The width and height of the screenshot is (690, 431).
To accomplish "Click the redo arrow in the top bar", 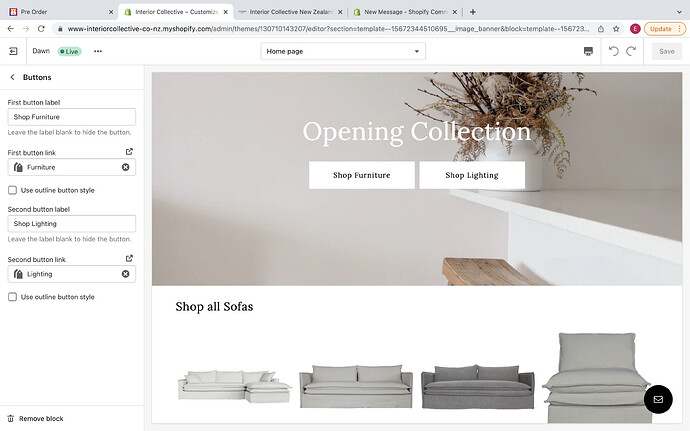I will 631,52.
